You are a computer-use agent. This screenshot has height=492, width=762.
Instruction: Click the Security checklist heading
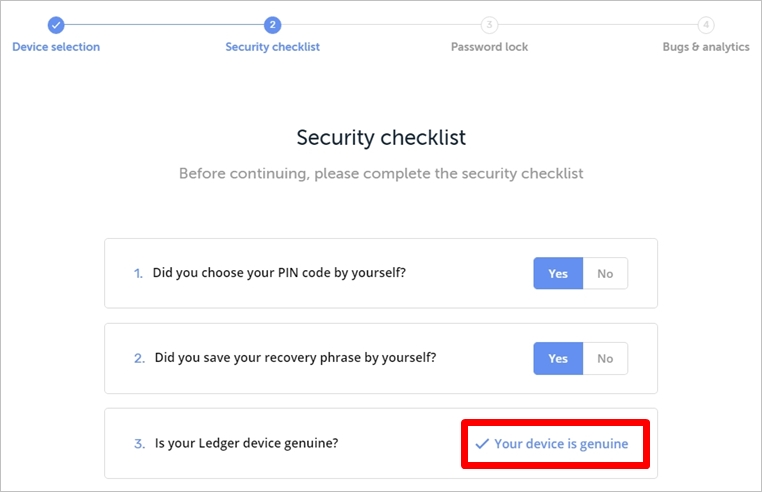tap(381, 138)
